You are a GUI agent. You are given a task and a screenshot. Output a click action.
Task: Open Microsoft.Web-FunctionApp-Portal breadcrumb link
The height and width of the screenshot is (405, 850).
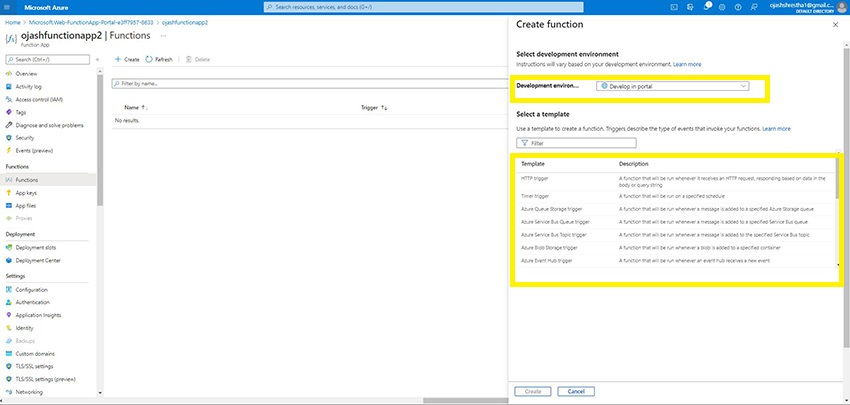click(x=91, y=23)
